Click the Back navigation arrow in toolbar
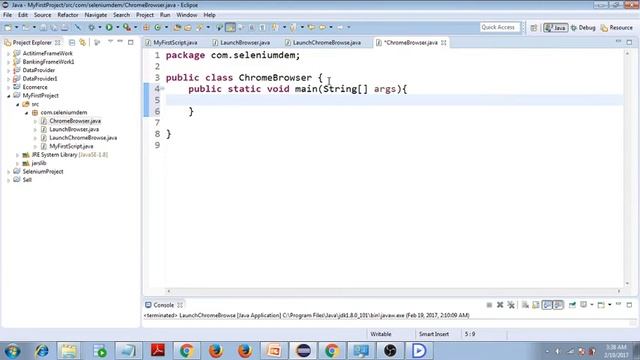This screenshot has width=640, height=360. 322,27
